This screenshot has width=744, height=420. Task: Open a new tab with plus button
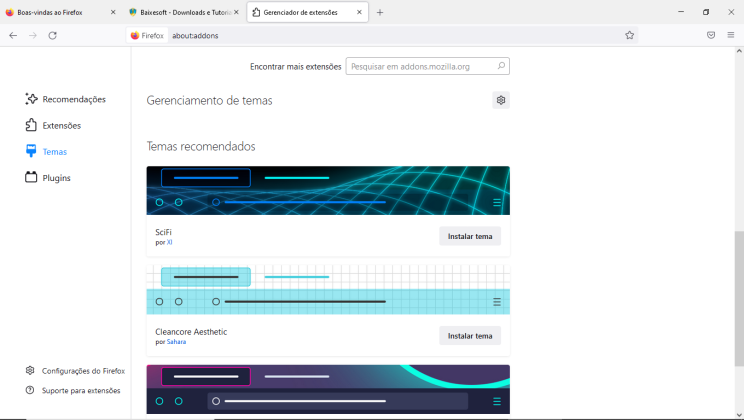(x=380, y=13)
